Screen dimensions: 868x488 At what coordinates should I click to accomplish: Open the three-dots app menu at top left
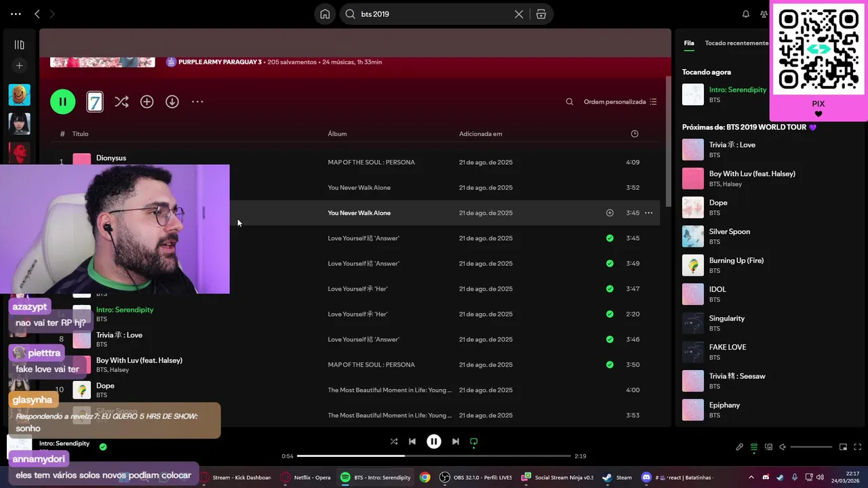point(16,14)
